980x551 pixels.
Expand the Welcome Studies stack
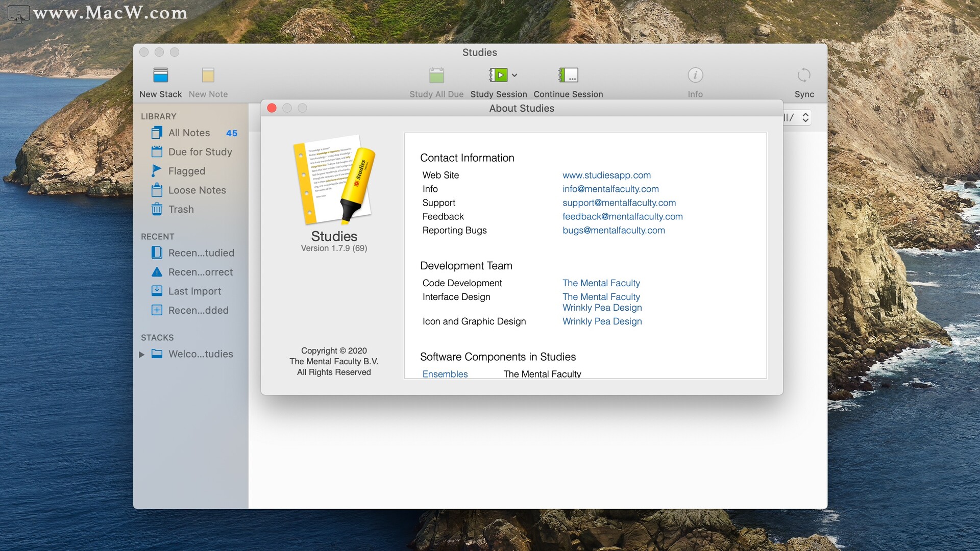(144, 353)
